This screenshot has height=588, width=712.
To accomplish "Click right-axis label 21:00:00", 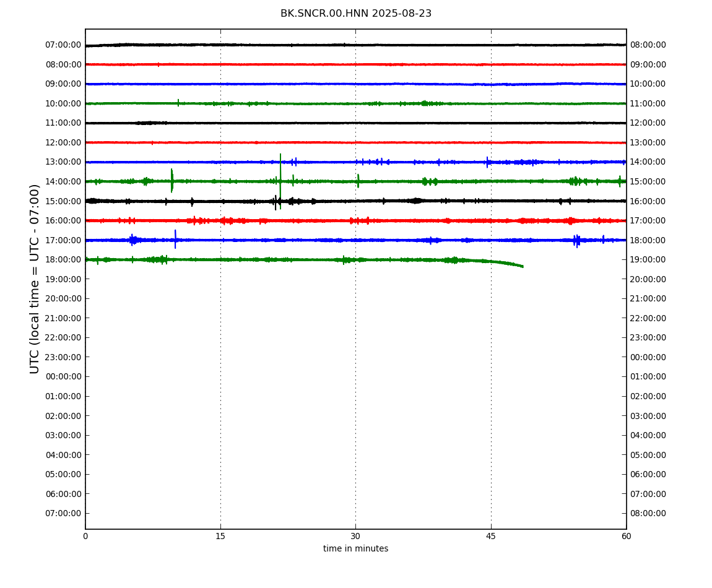I will coord(648,299).
